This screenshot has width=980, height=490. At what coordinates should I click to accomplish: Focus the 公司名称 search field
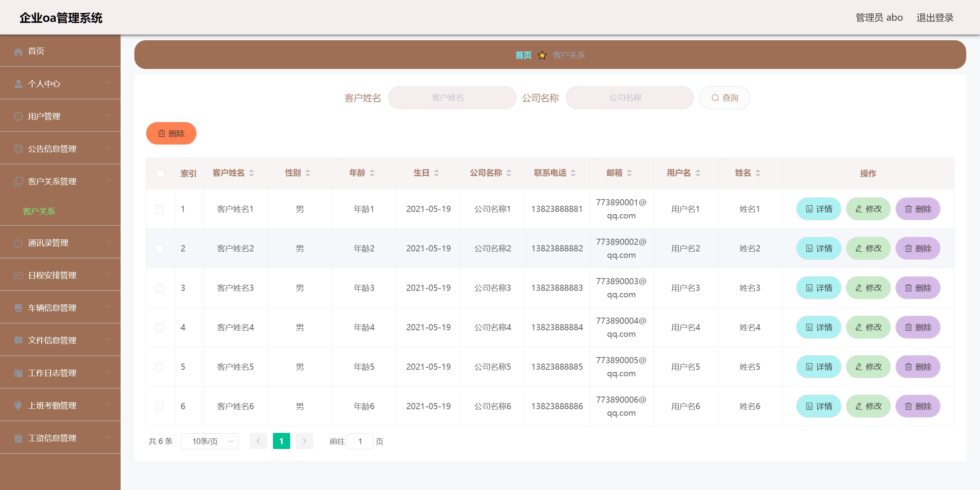pos(630,98)
